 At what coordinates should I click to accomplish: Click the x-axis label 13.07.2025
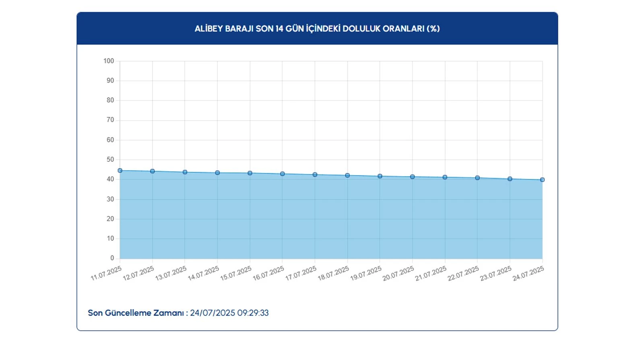click(x=171, y=274)
